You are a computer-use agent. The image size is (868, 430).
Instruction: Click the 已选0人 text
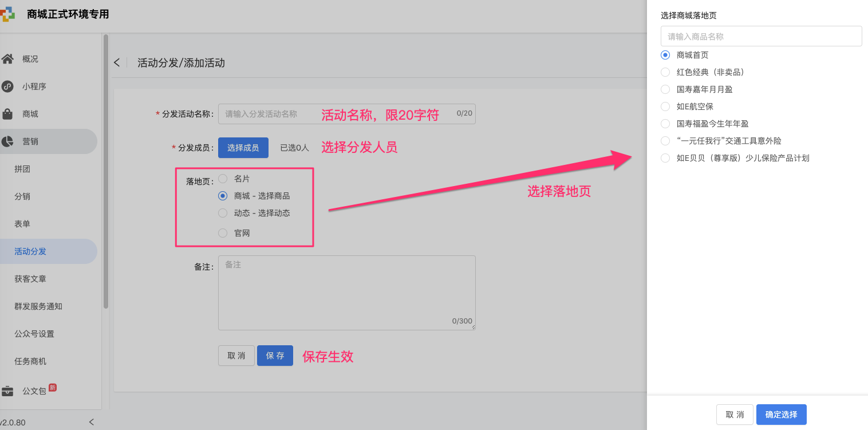294,148
